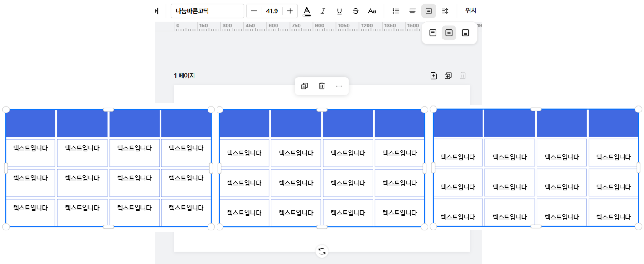This screenshot has width=644, height=264.
Task: Toggle the vertical alignment dropdown in the toolbar
Action: click(429, 11)
